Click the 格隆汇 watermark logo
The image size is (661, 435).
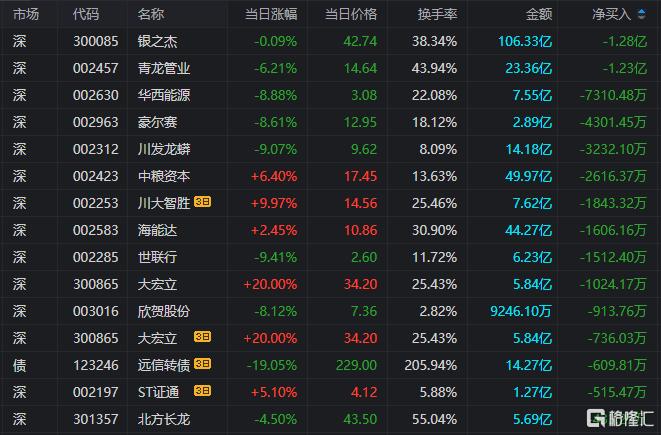tap(620, 418)
